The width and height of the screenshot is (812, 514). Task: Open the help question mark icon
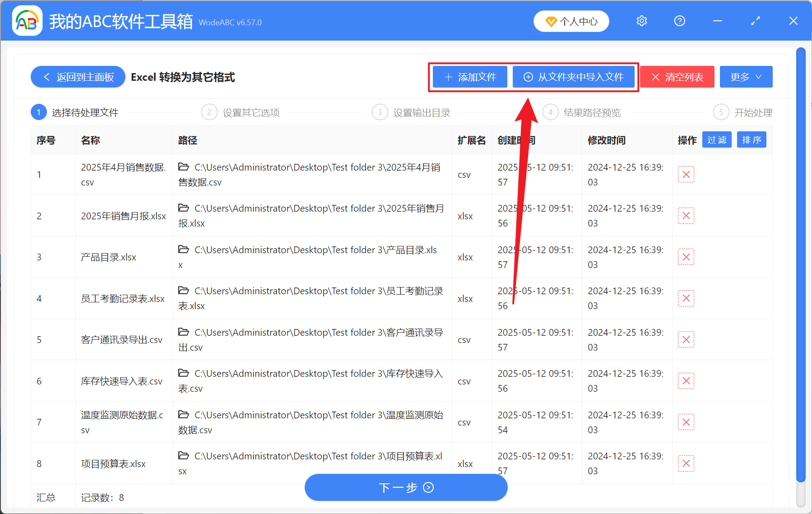[x=679, y=21]
